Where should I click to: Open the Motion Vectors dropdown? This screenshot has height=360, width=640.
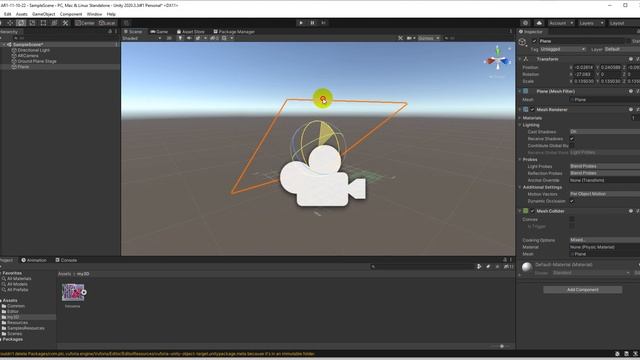click(x=605, y=194)
